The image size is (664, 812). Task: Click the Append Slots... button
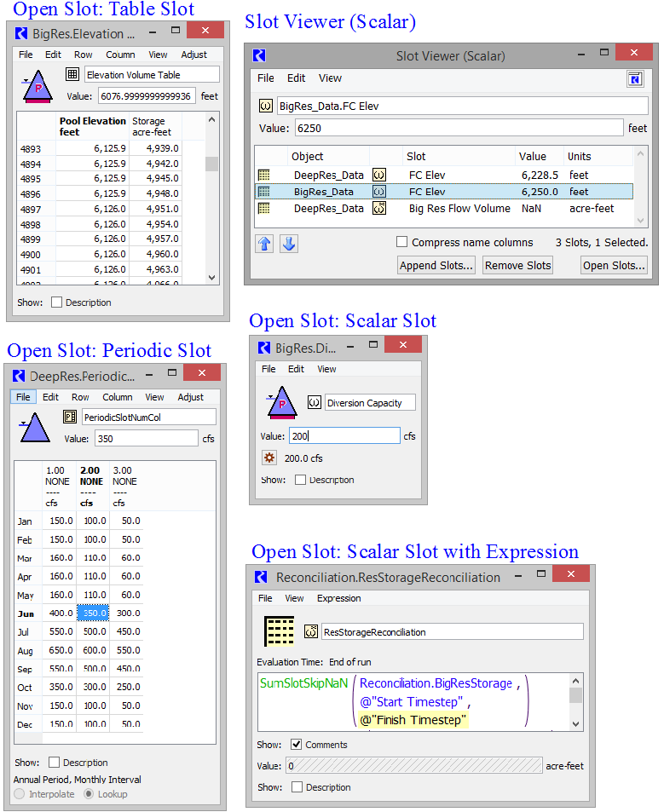tap(436, 266)
